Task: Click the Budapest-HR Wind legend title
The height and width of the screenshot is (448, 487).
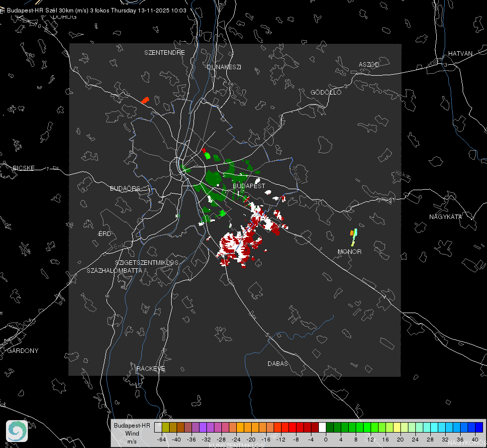Action: click(x=132, y=434)
